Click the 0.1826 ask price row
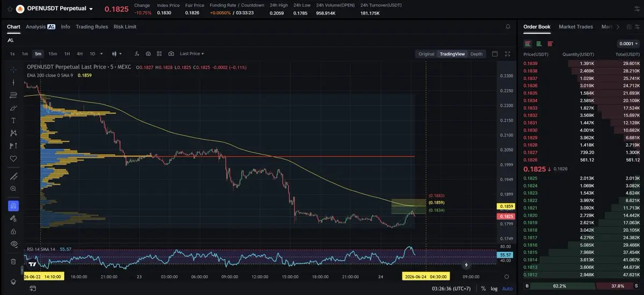 click(582, 160)
